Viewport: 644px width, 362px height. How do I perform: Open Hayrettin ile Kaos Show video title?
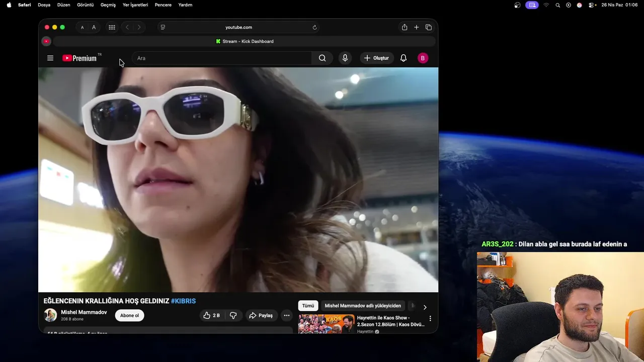391,321
